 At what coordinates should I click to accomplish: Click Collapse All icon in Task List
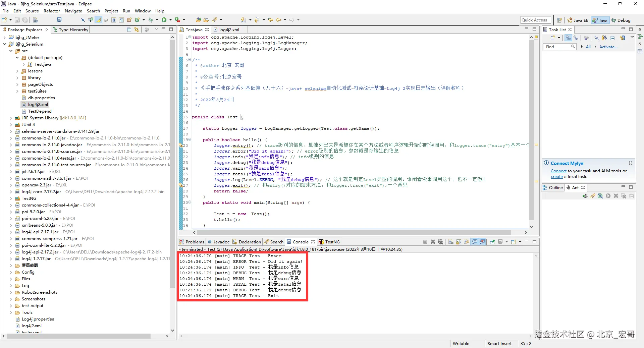(x=612, y=38)
